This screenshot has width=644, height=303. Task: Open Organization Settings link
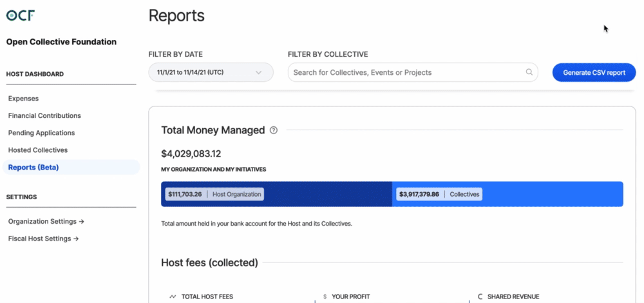(x=46, y=222)
